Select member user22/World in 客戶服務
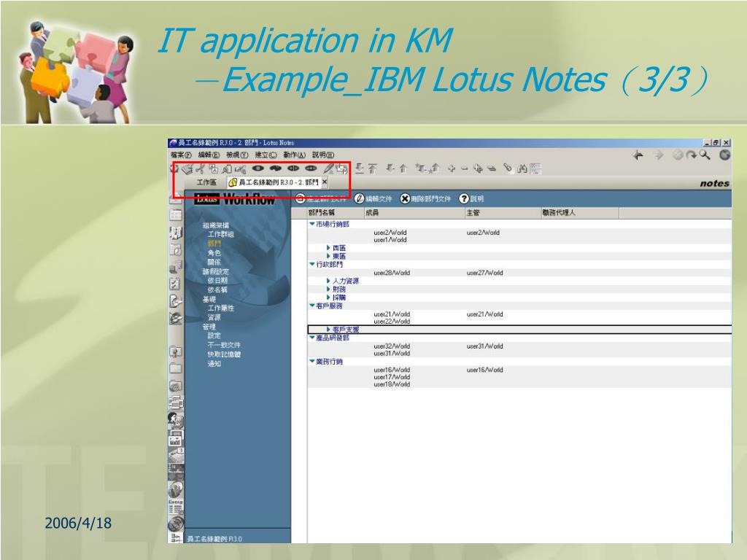The width and height of the screenshot is (747, 560). pos(392,322)
